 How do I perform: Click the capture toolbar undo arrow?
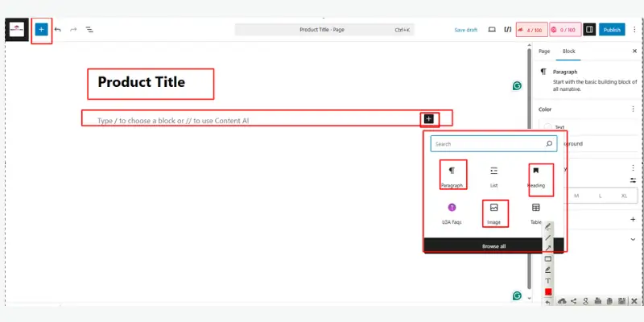pyautogui.click(x=548, y=303)
